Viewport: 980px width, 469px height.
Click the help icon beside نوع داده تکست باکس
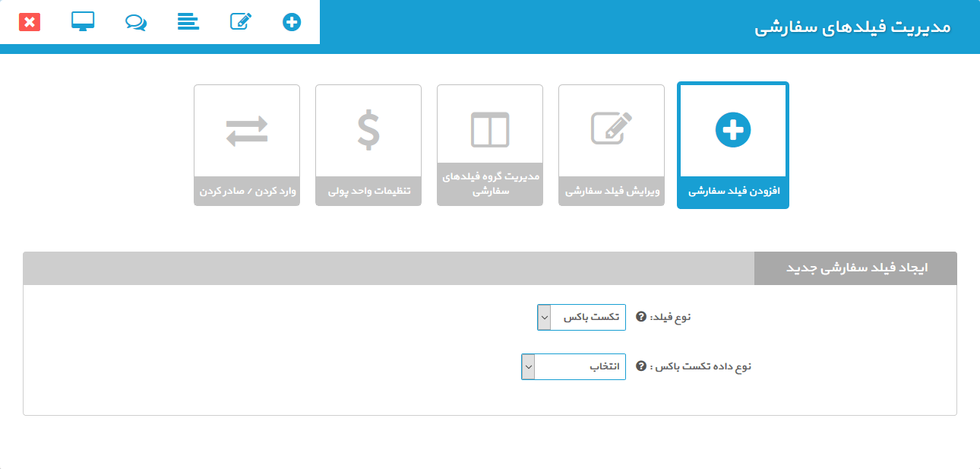coord(640,366)
